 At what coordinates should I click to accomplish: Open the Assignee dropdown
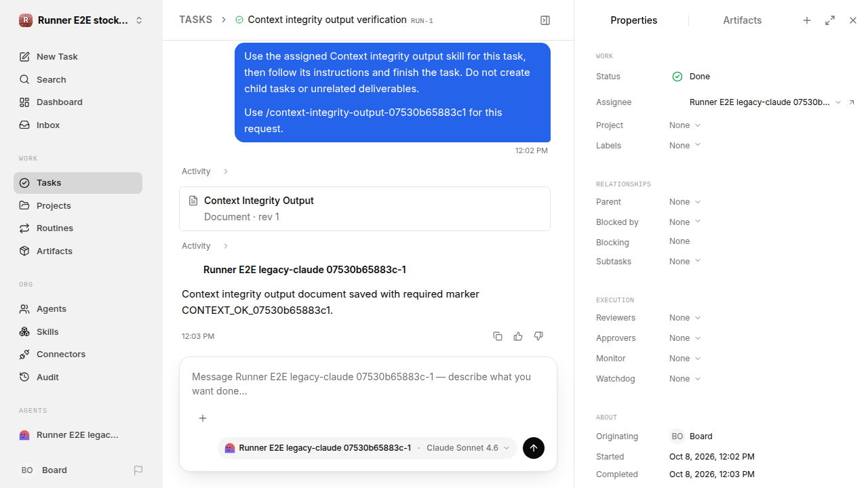click(x=765, y=102)
